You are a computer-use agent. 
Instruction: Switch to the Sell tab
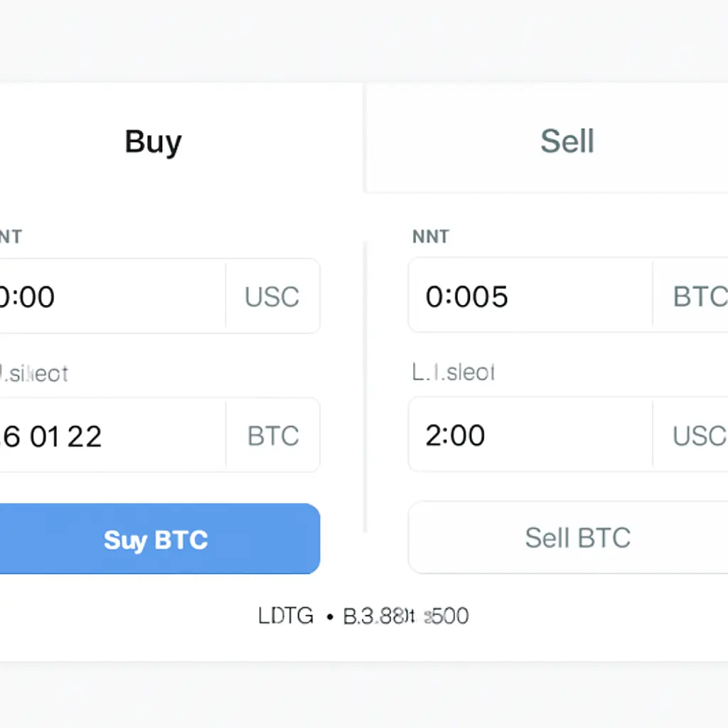(567, 141)
